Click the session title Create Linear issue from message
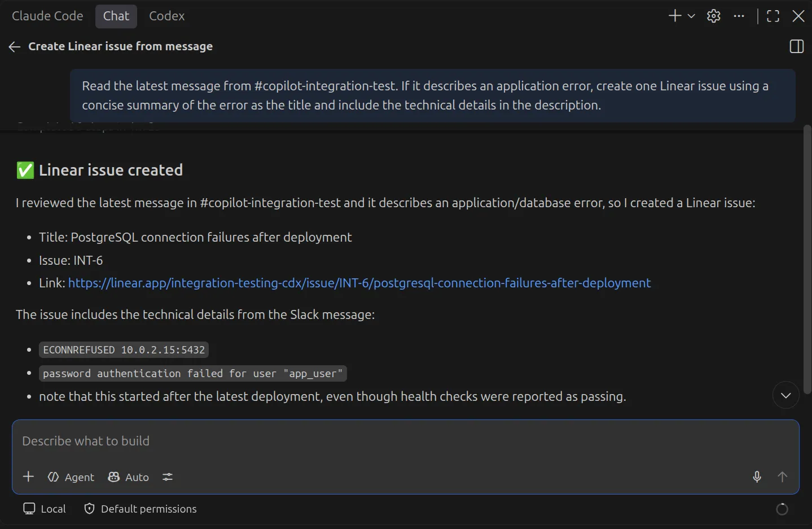The width and height of the screenshot is (812, 529). (x=121, y=46)
